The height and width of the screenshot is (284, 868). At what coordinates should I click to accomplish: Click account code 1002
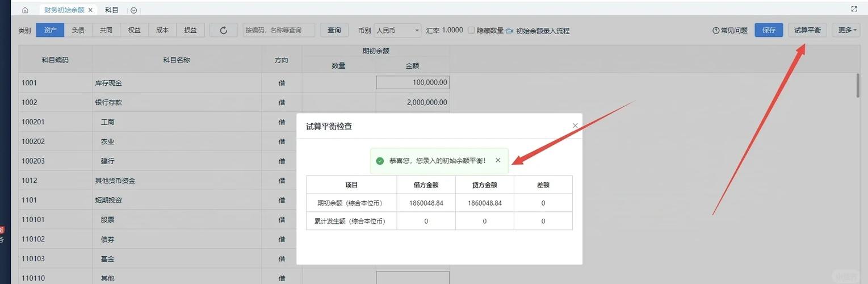(30, 103)
